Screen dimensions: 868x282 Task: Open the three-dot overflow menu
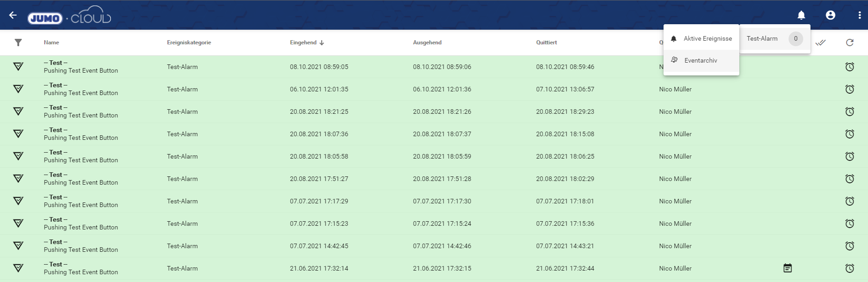859,15
